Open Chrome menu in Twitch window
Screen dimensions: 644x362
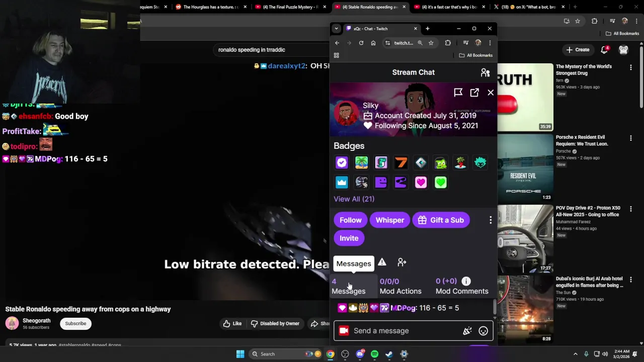point(490,43)
